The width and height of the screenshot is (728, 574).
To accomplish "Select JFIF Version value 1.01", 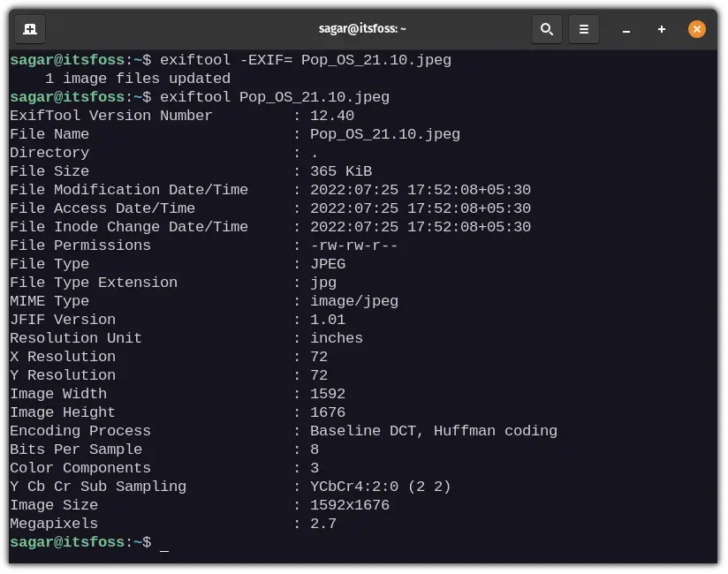I will click(x=328, y=320).
